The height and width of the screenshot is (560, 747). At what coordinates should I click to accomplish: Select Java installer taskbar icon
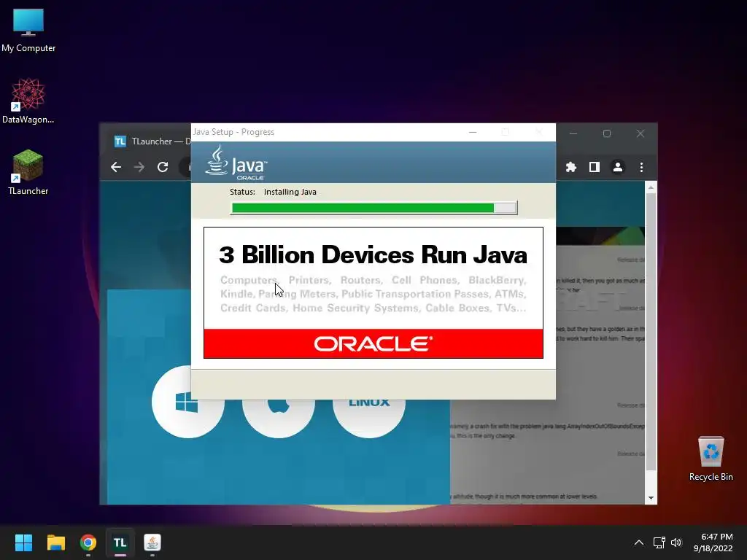(x=152, y=542)
